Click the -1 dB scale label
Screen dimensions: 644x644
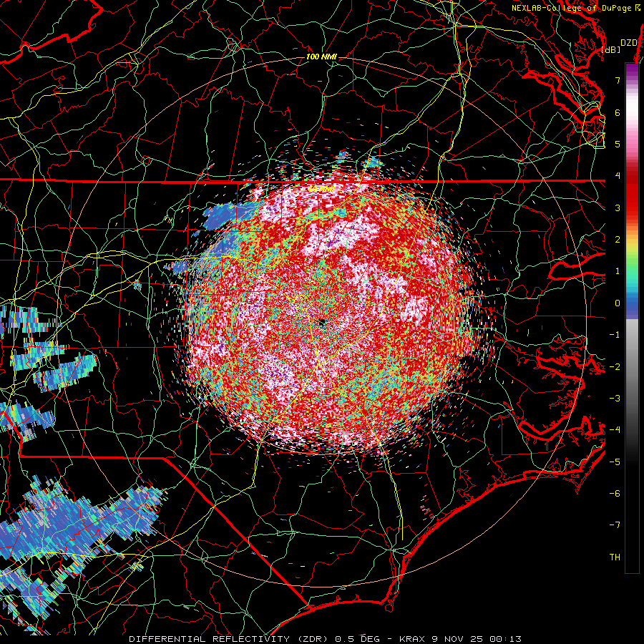(x=615, y=335)
